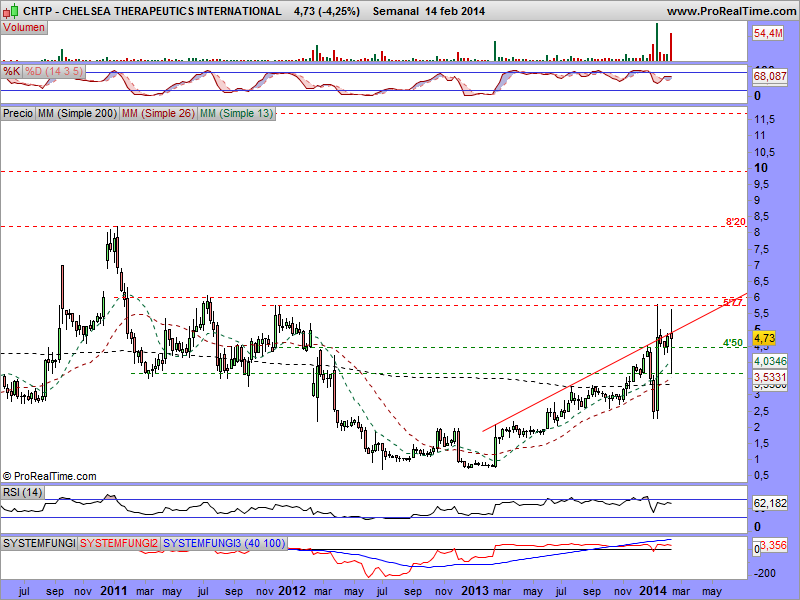Viewport: 800px width, 600px height.
Task: Click the yellow 4,73 current price tag
Action: pos(764,338)
